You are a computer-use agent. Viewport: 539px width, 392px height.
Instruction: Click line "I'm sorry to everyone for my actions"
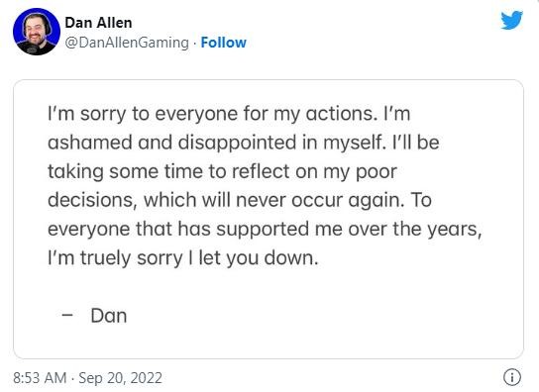(x=229, y=114)
